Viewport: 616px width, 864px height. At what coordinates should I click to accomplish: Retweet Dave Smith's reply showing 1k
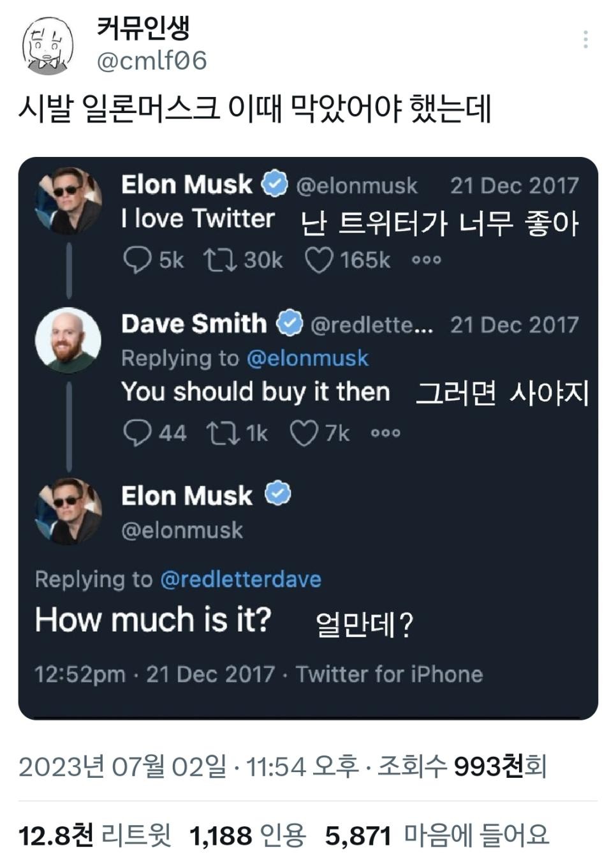tap(223, 433)
